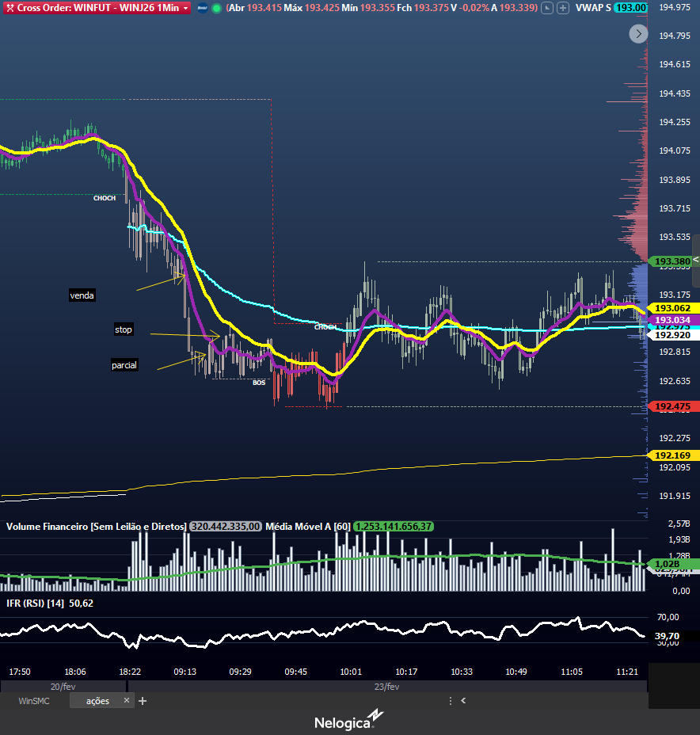
Task: Close the ações tab
Action: pos(127,701)
